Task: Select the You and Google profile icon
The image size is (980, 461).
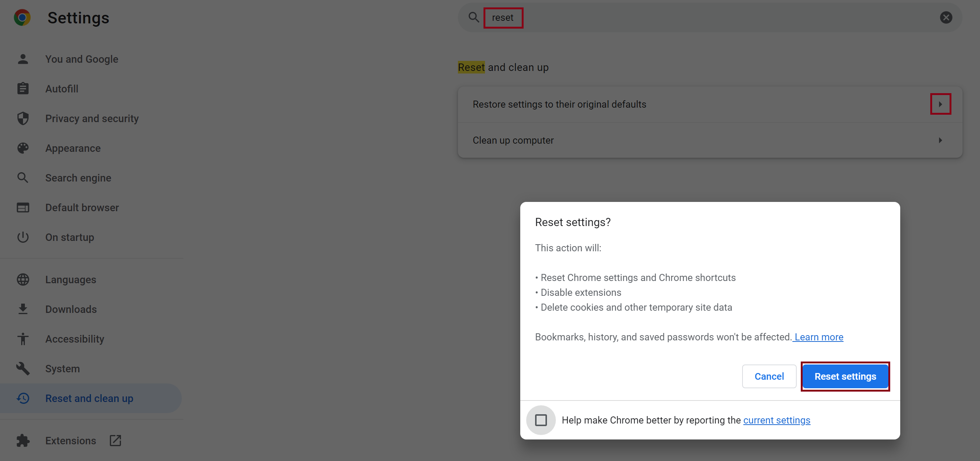Action: (x=23, y=59)
